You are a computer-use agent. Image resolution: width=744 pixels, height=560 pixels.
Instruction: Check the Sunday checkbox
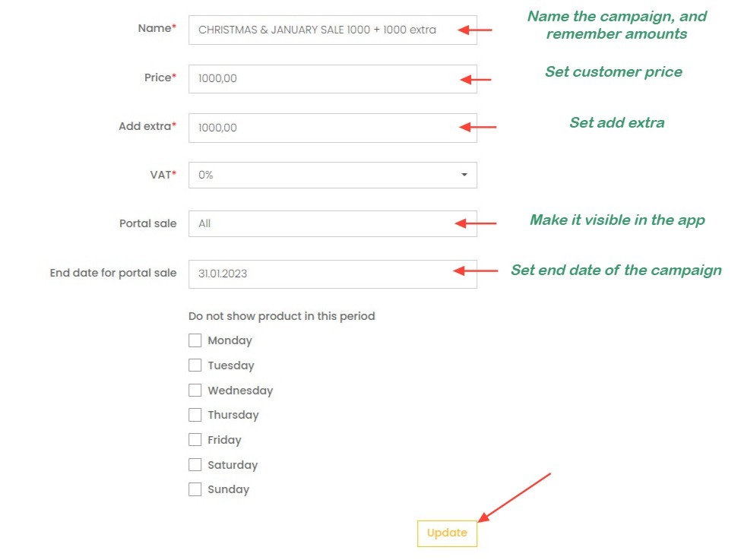[x=195, y=489]
